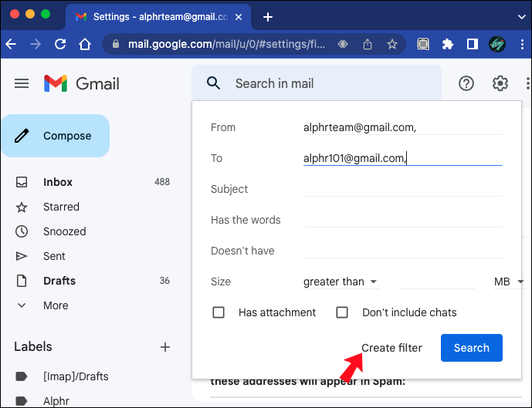Open the Settings gear icon

(x=500, y=83)
